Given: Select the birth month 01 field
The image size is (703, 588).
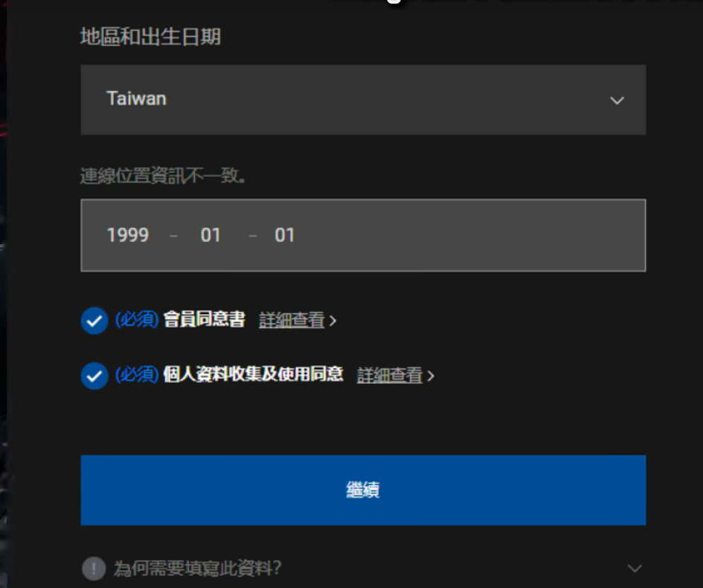Looking at the screenshot, I should (x=211, y=235).
